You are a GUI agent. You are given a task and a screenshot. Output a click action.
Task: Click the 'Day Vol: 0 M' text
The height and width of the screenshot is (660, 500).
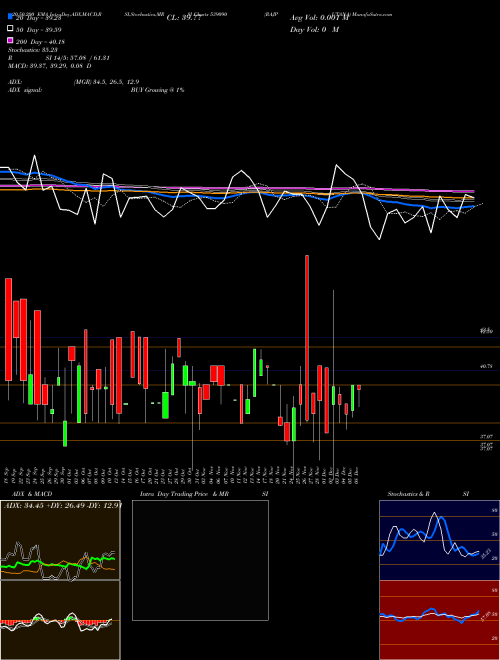click(x=314, y=29)
